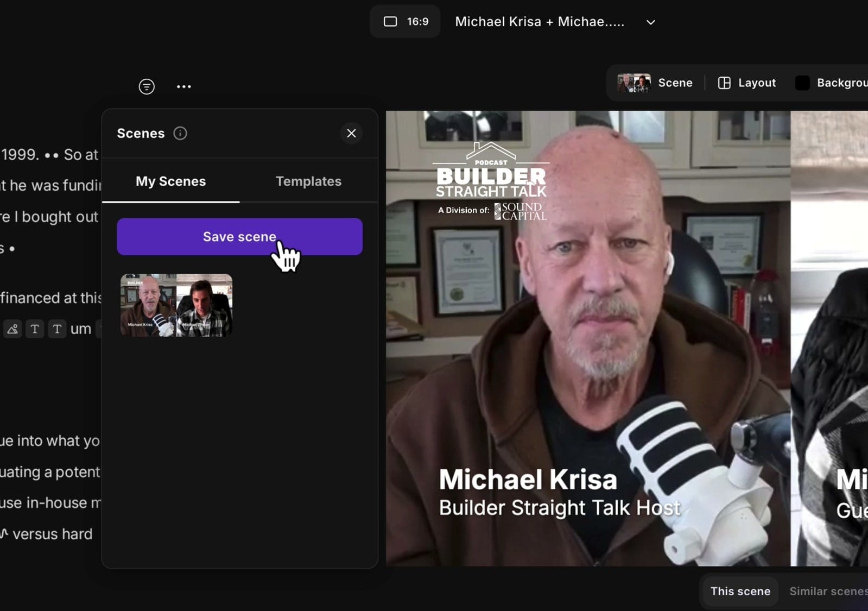868x611 pixels.
Task: Click the first T text icon in transcript
Action: (35, 329)
